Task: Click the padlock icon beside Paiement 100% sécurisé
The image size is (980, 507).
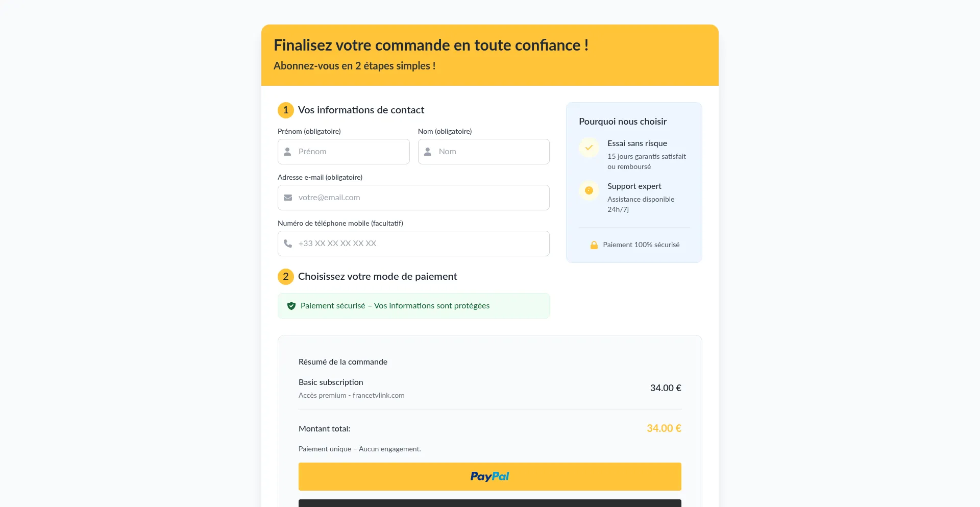Action: pyautogui.click(x=594, y=245)
